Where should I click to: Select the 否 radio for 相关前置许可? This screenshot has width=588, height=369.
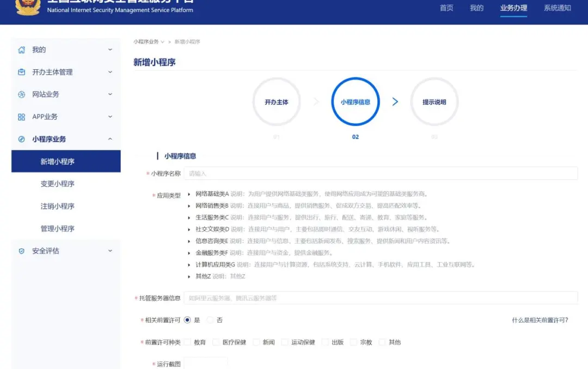pyautogui.click(x=210, y=320)
